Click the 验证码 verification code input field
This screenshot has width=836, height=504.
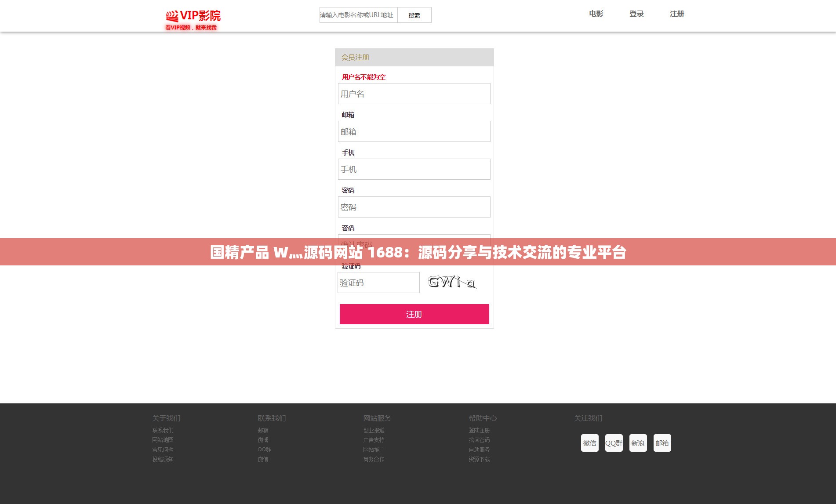378,283
